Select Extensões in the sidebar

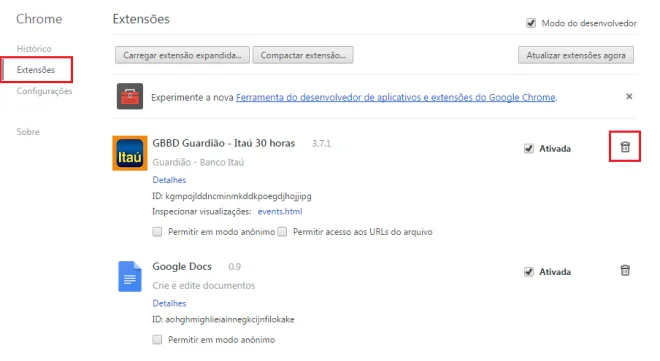point(36,70)
